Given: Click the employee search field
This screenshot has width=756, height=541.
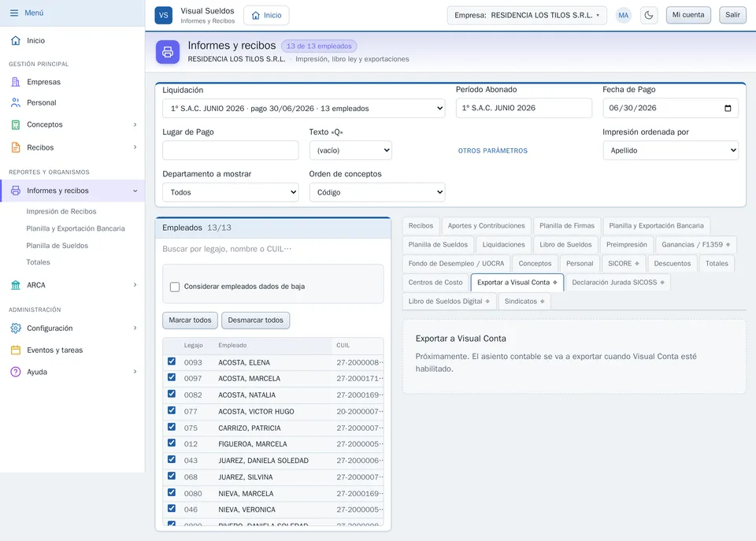Looking at the screenshot, I should [x=273, y=250].
